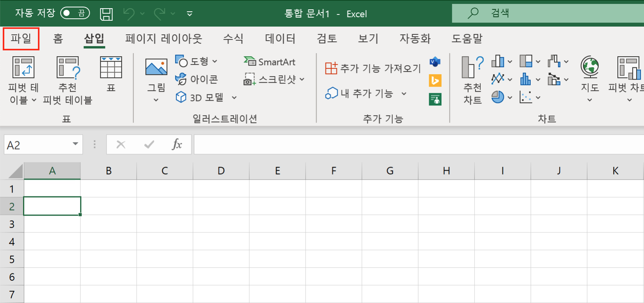Switch to the 검토 (Review) tab
This screenshot has height=303, width=644.
[x=327, y=39]
